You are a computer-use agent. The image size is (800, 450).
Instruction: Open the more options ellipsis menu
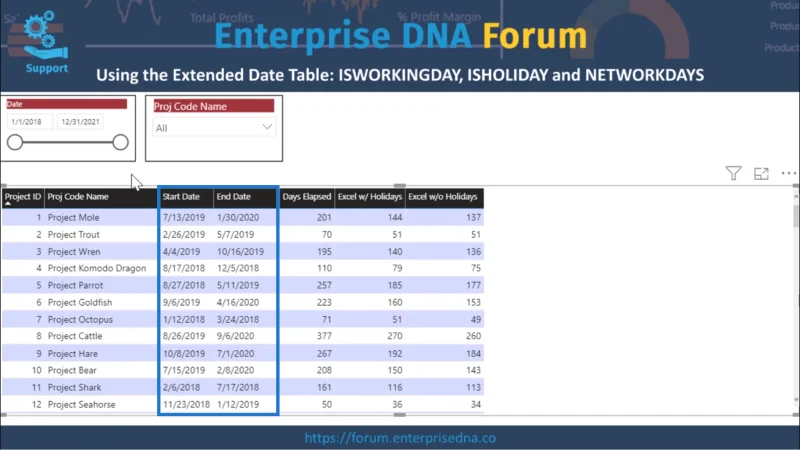pos(788,173)
